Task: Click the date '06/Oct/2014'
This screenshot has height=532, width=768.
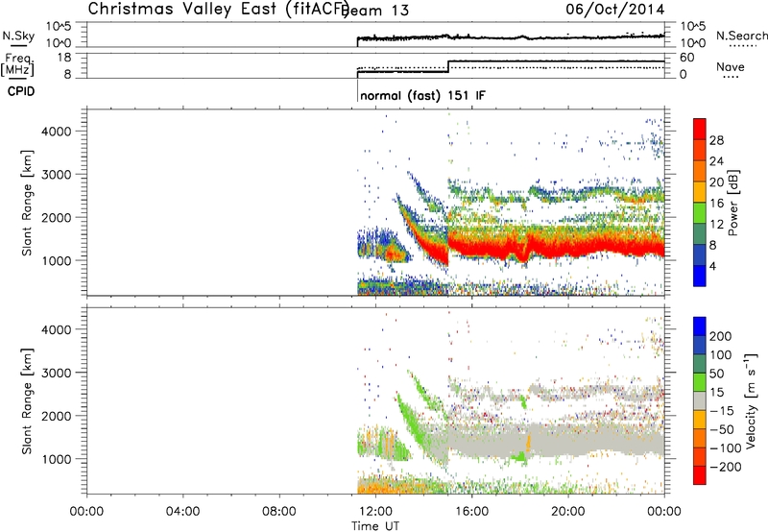Action: 615,10
